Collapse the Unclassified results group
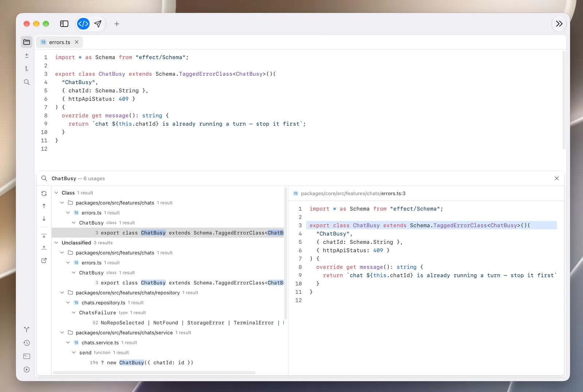 pos(56,243)
